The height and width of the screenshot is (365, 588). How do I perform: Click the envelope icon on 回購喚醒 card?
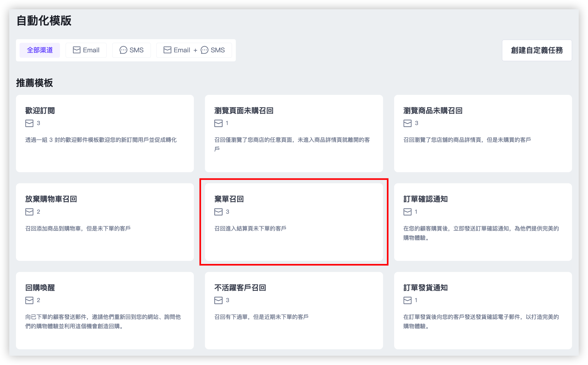click(x=29, y=300)
